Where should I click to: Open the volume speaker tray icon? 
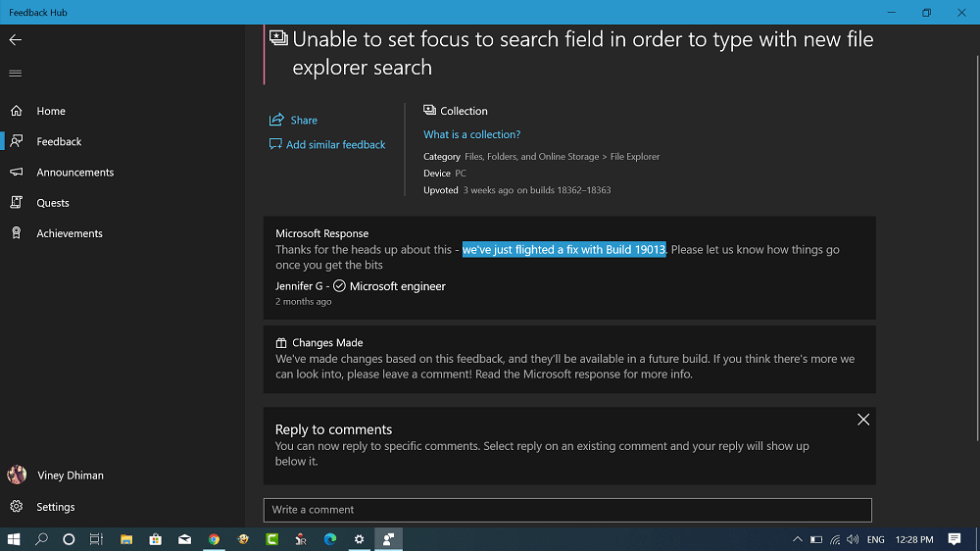(853, 539)
